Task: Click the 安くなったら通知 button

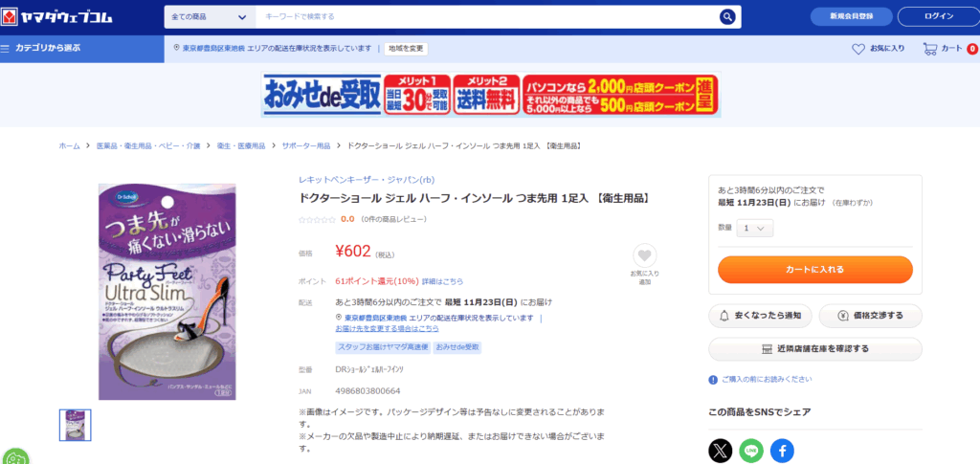Action: 761,315
